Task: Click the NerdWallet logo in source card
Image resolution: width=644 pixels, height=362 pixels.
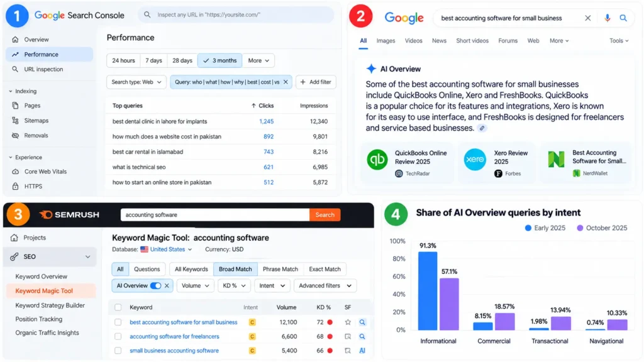Action: tap(556, 159)
